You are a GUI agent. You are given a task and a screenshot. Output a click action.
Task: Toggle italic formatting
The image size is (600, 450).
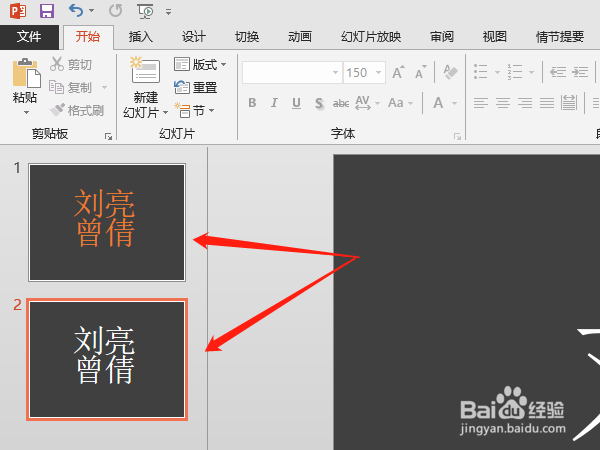point(274,103)
